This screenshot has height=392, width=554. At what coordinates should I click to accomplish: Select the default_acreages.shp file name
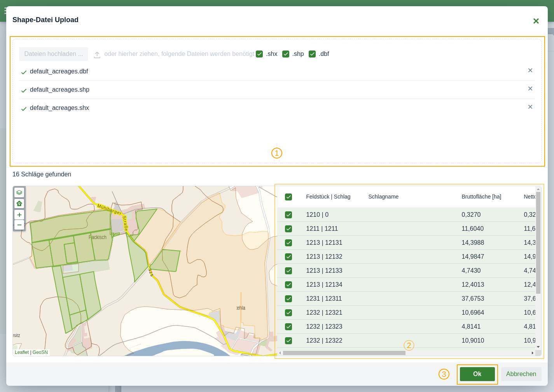[x=59, y=90]
